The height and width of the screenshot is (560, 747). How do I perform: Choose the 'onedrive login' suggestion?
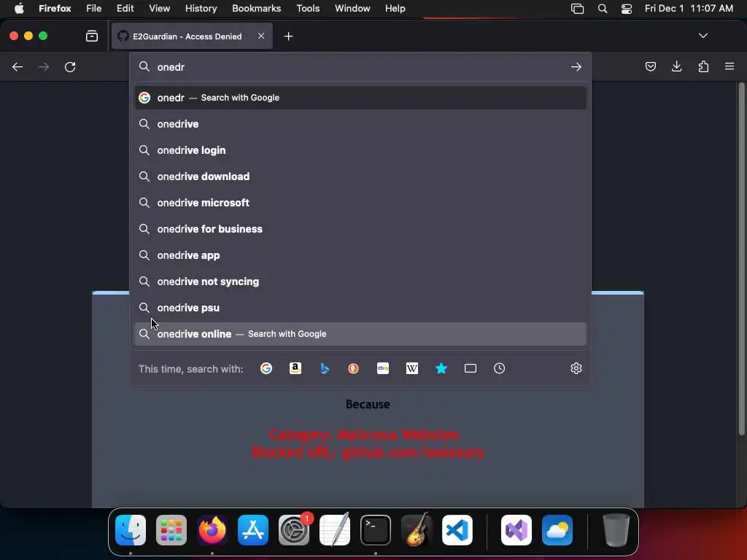(x=360, y=150)
